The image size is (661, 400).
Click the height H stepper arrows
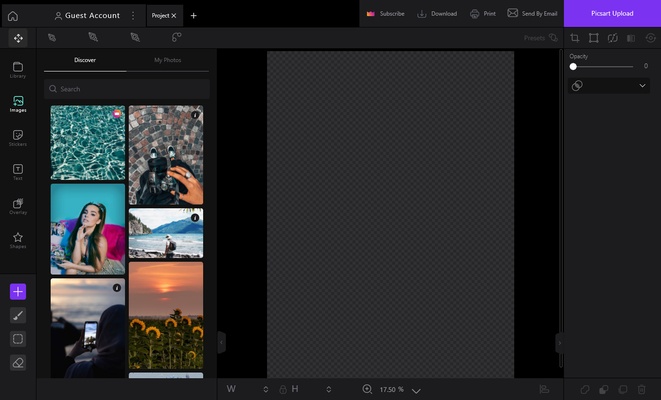(328, 389)
